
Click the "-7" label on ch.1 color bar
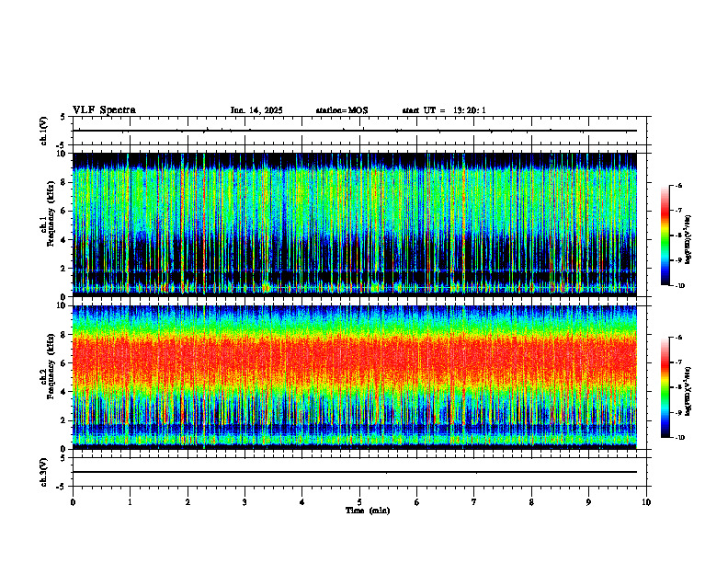point(678,211)
